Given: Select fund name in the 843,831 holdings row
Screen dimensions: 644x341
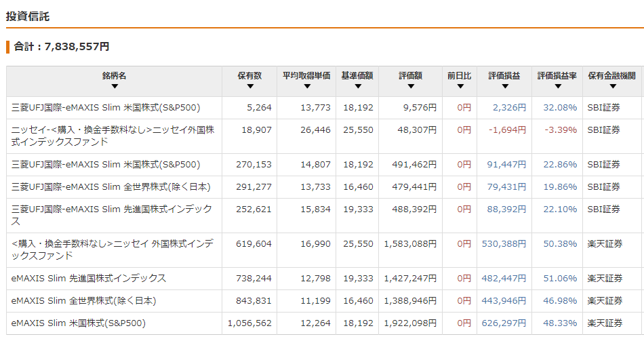Looking at the screenshot, I should click(x=84, y=301).
